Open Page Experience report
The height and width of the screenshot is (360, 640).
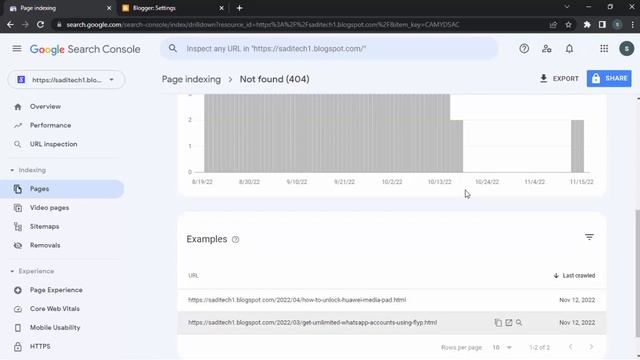(x=56, y=290)
